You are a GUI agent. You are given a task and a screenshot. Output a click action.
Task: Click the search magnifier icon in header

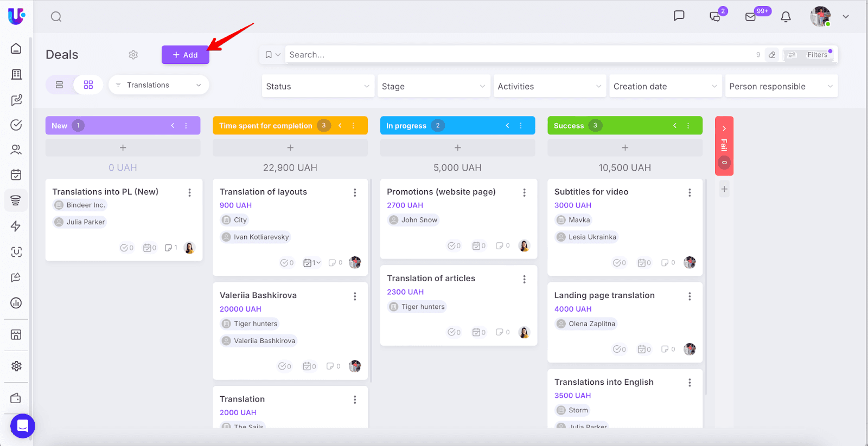click(x=56, y=17)
